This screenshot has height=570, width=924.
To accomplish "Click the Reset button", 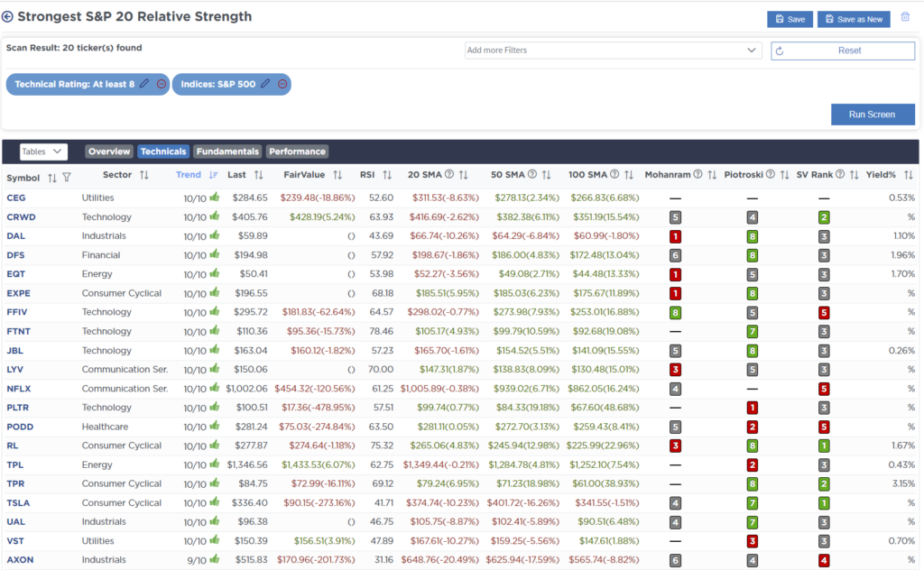I will point(843,51).
